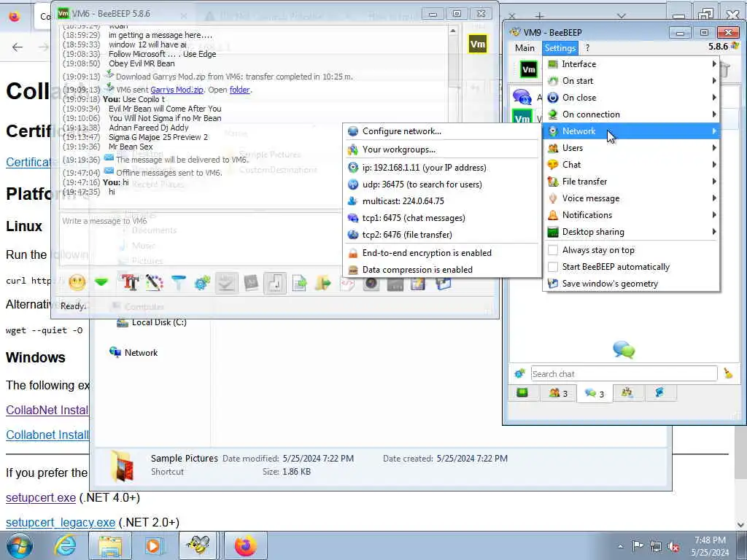Open setupcert.exe link on web page
747x560 pixels.
pyautogui.click(x=41, y=497)
